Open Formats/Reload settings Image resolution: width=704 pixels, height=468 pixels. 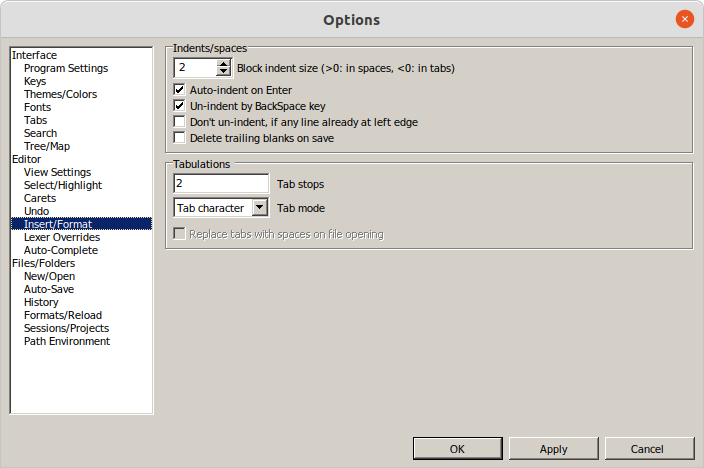coord(63,315)
